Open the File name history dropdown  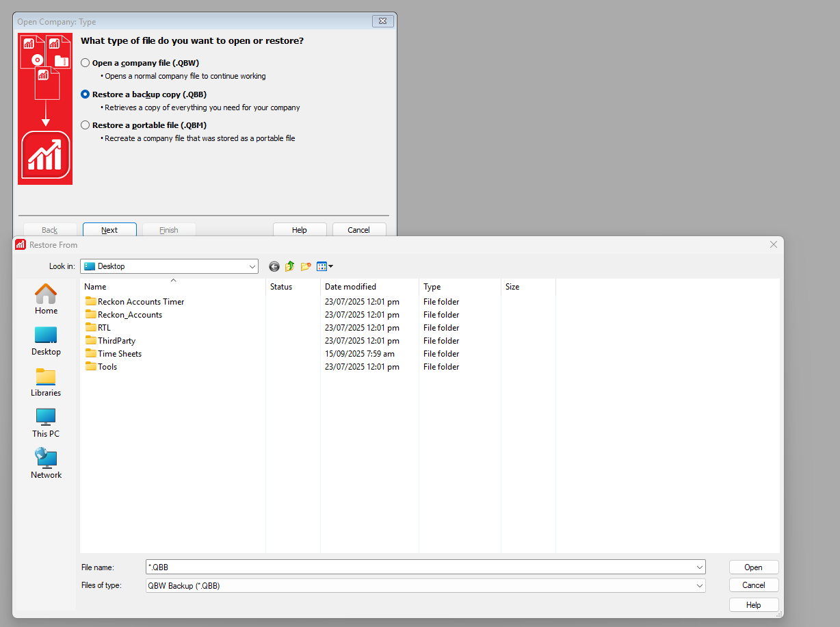(x=699, y=567)
